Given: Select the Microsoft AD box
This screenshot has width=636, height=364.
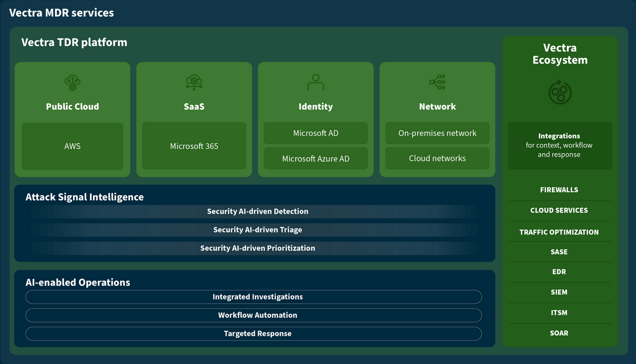Looking at the screenshot, I should click(x=315, y=133).
